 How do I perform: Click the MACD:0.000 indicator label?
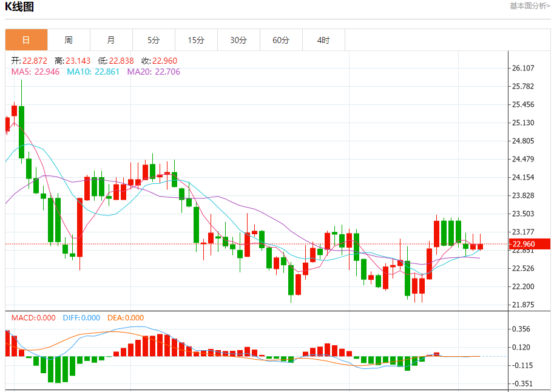pos(33,318)
